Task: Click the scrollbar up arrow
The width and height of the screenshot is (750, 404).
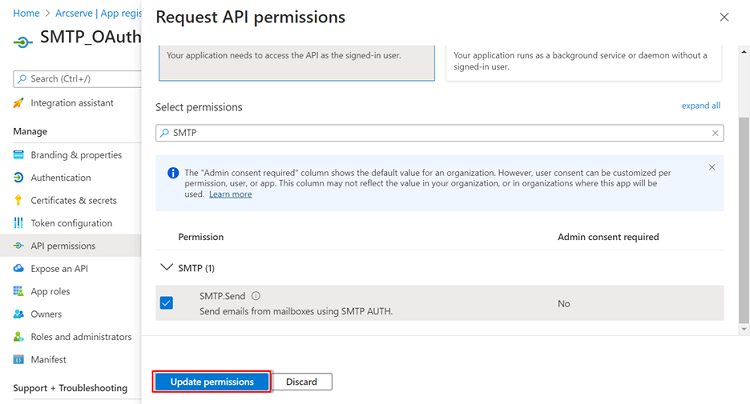Action: click(744, 51)
